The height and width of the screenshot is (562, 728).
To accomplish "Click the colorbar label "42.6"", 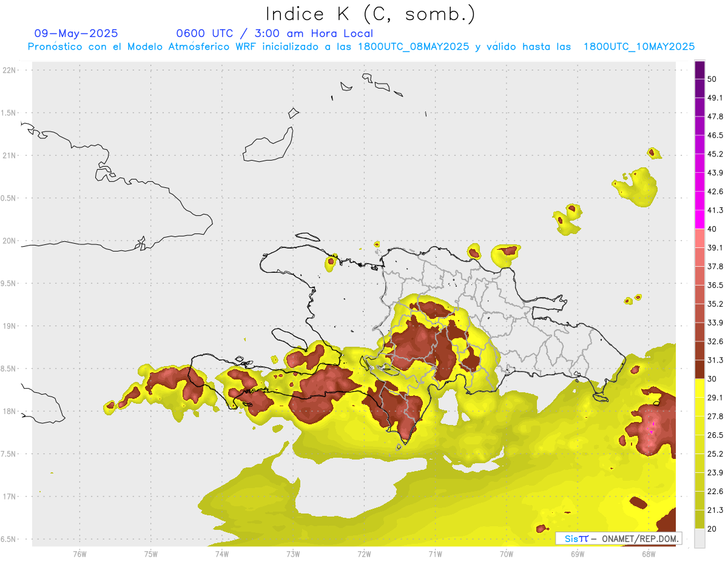I will pos(715,192).
